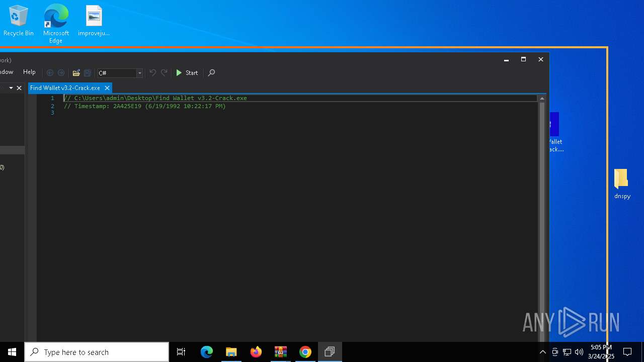Open the search magnifier tool
The width and height of the screenshot is (644, 362).
[211, 73]
